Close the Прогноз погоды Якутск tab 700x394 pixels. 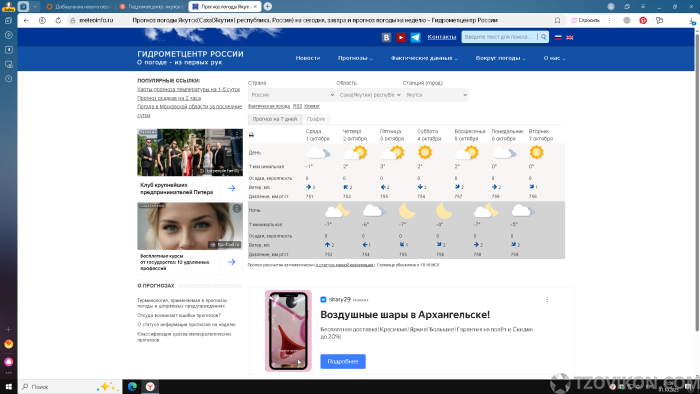coord(255,7)
